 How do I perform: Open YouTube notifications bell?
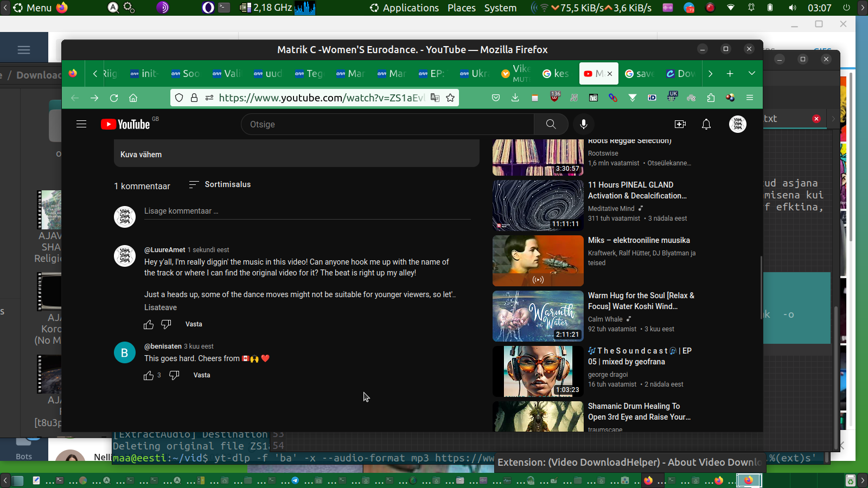pyautogui.click(x=706, y=124)
